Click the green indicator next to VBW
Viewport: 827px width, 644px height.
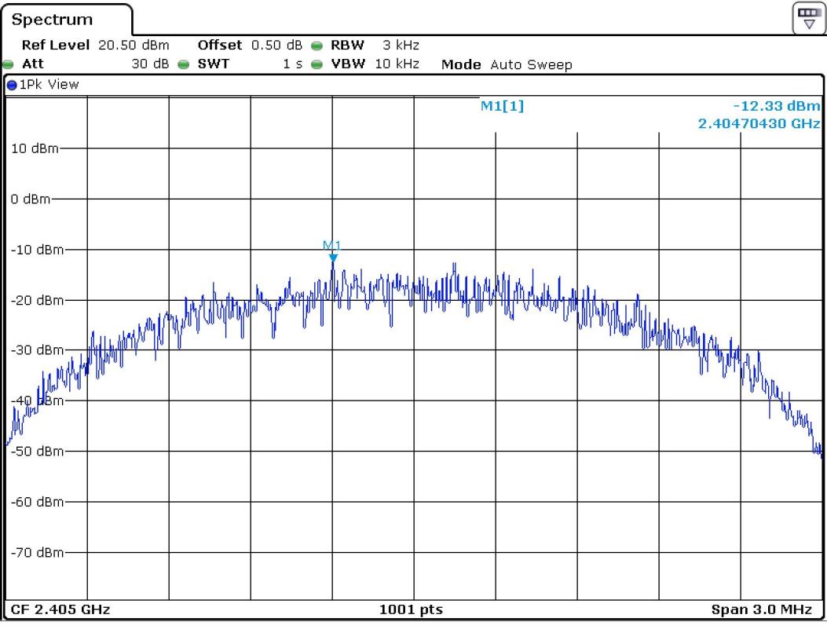pyautogui.click(x=317, y=64)
